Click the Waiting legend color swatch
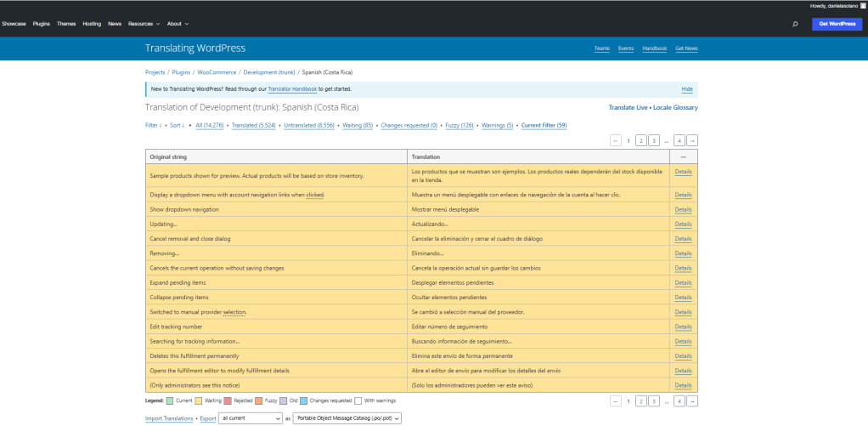This screenshot has height=426, width=868. point(200,400)
